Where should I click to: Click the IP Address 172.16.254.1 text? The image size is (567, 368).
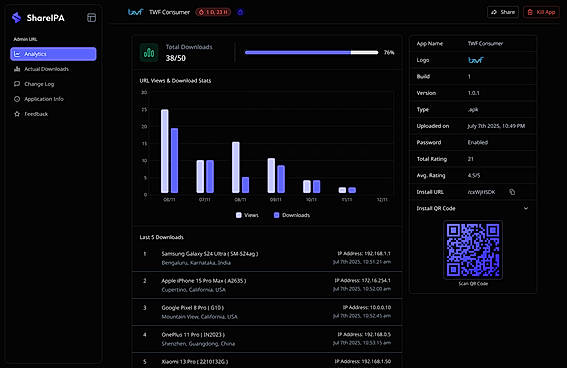point(362,281)
